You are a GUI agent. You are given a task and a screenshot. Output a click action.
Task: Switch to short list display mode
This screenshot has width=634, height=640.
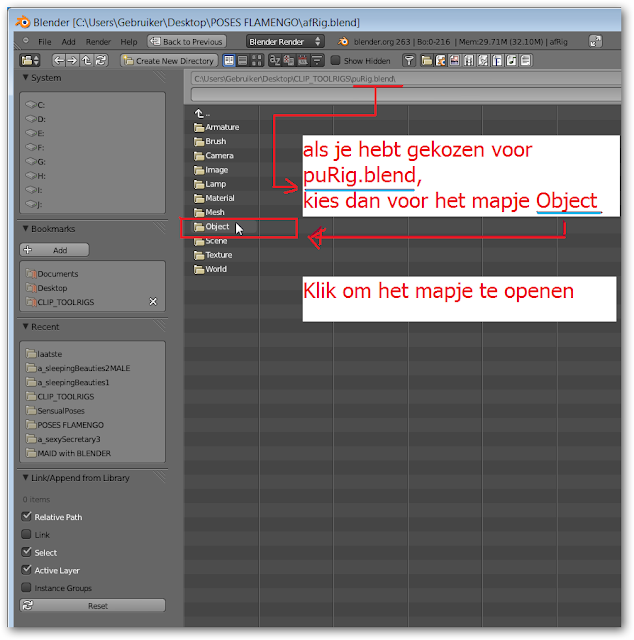(229, 60)
